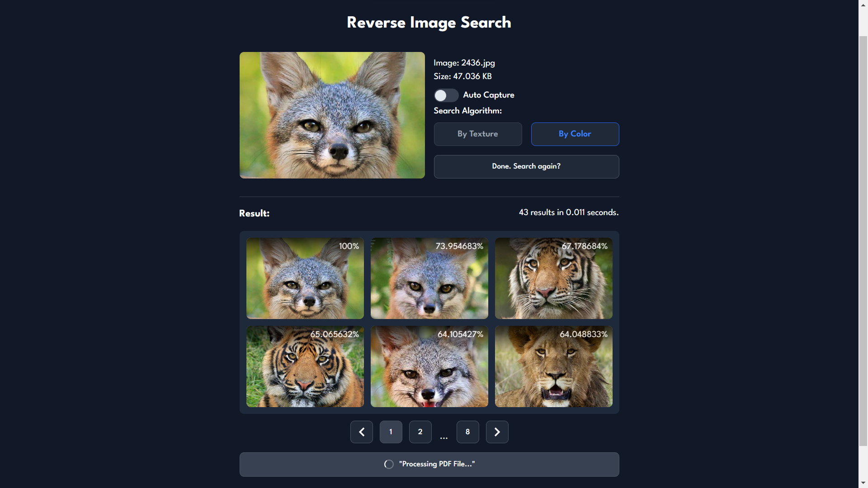Select the By Color search algorithm
This screenshot has width=868, height=488.
tap(575, 134)
